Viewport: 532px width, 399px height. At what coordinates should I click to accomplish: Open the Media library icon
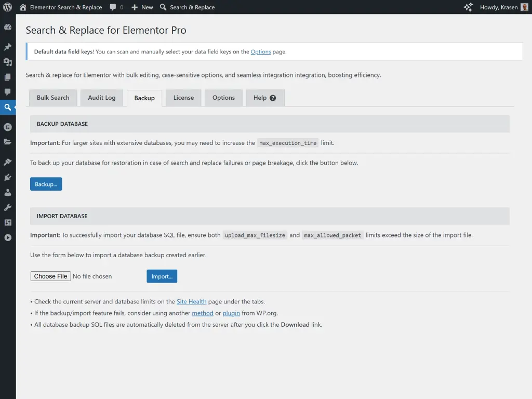pos(8,62)
